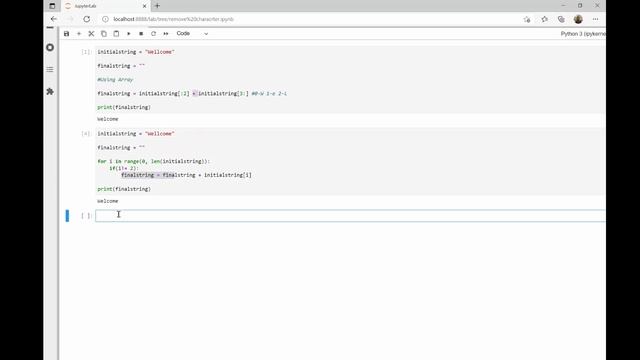
Task: Select the JupyterLab browser tab
Action: (x=106, y=6)
